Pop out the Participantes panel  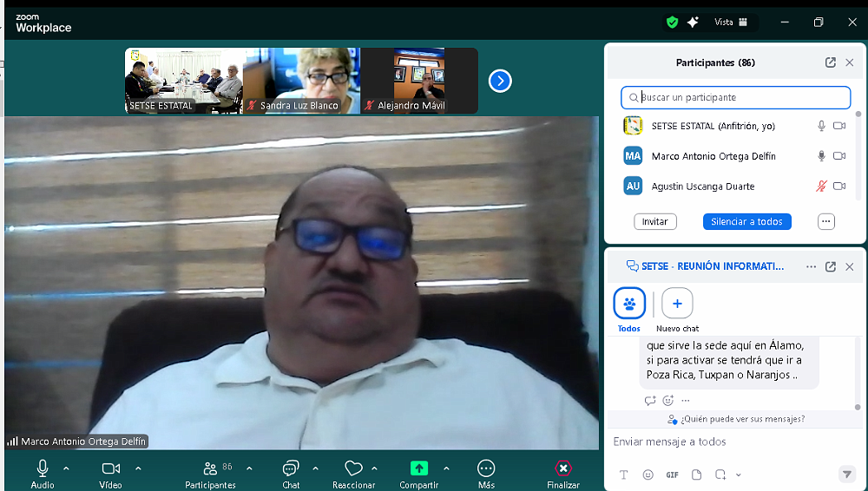coord(831,62)
